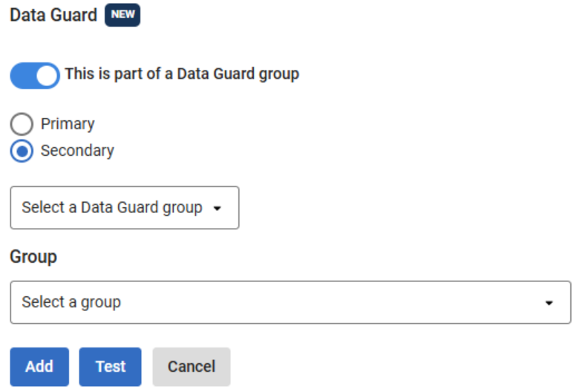Click the Secondary option label text
Screen dimensions: 577x392
(77, 151)
